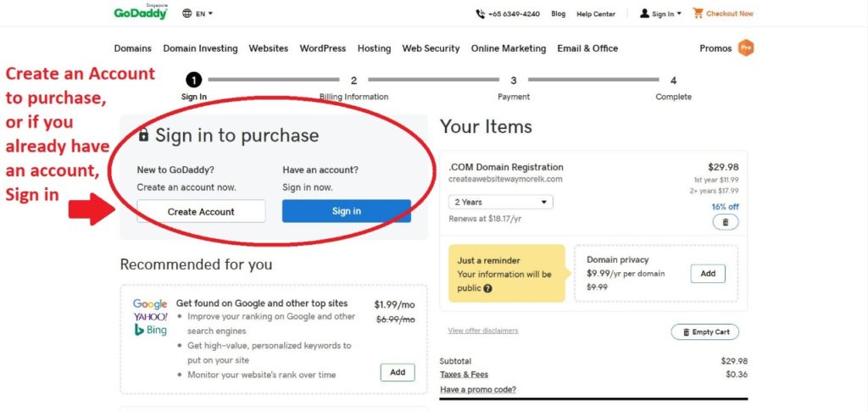Expand the EN language dropdown arrow
This screenshot has height=412, width=868.
pos(210,14)
